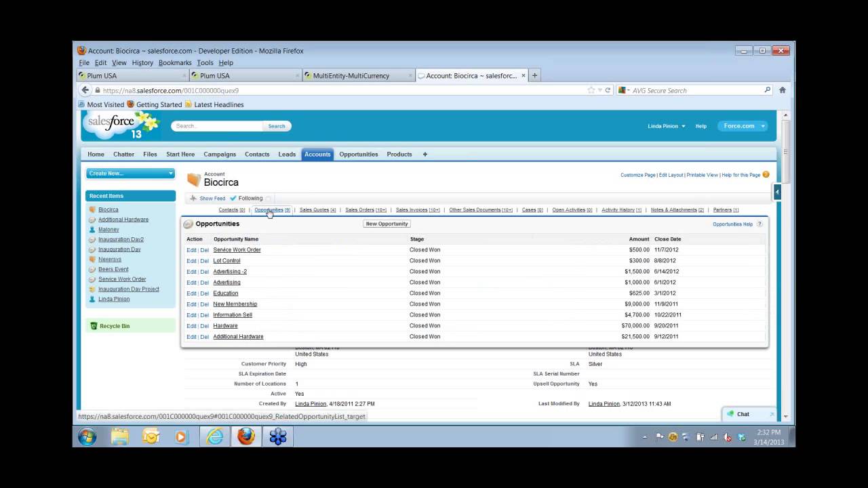The width and height of the screenshot is (868, 488).
Task: Click the Outlook taskbar icon
Action: click(x=151, y=436)
